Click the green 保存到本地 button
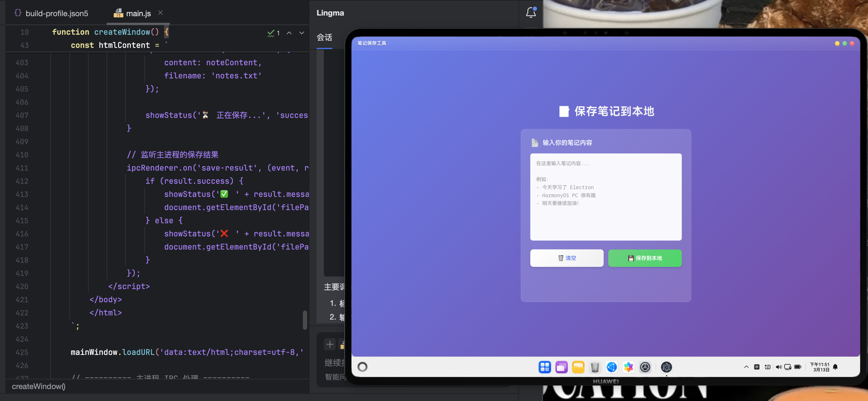 coord(645,258)
